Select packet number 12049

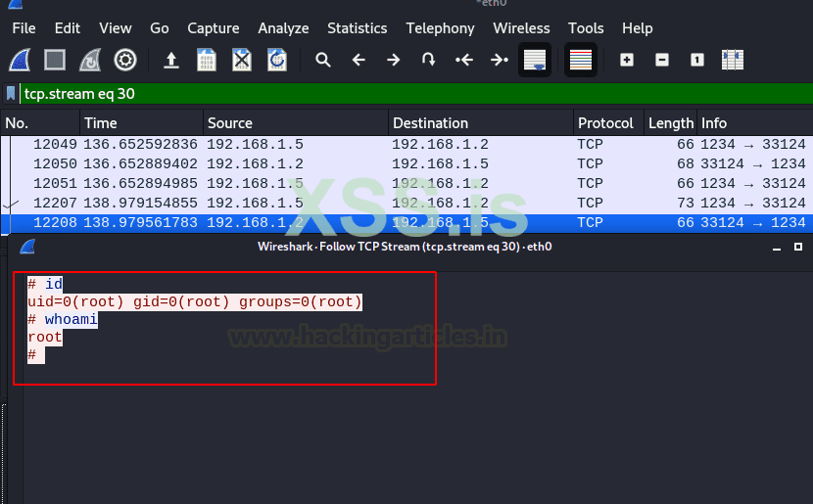pyautogui.click(x=407, y=145)
